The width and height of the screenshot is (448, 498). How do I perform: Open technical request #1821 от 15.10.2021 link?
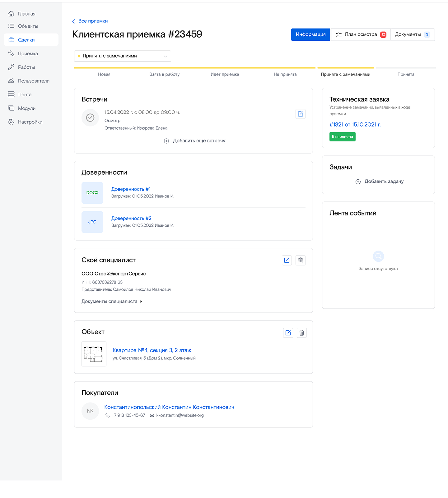pyautogui.click(x=355, y=125)
